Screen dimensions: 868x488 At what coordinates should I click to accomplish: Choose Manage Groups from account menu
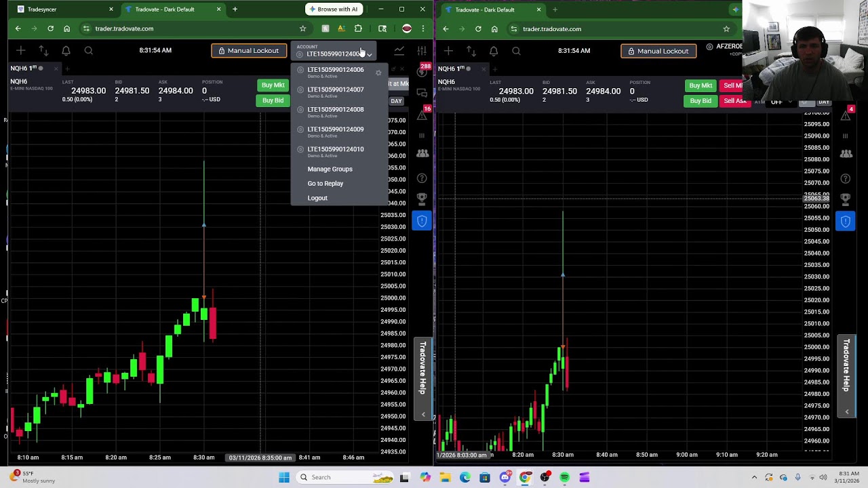pyautogui.click(x=330, y=169)
